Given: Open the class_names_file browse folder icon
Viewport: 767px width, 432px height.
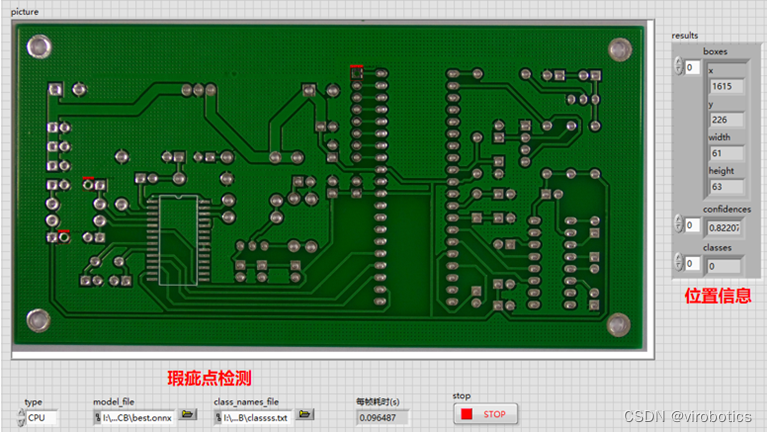Looking at the screenshot, I should (305, 414).
